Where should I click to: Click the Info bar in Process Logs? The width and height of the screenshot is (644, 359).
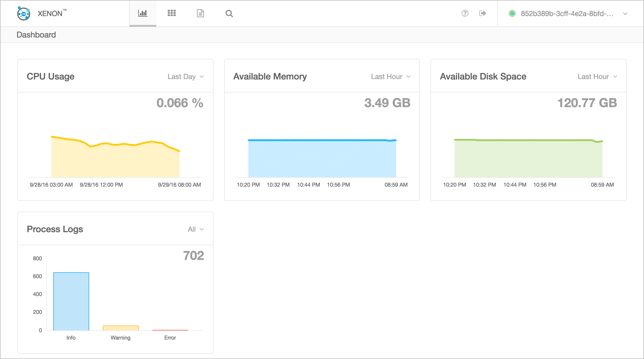coord(71,301)
